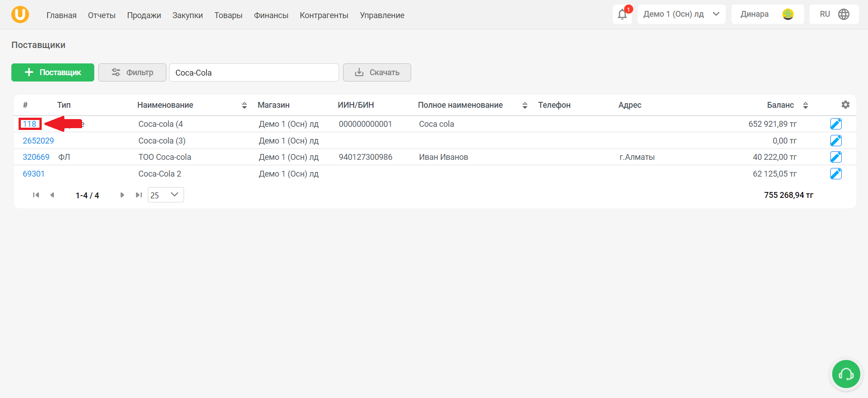
Task: Add a new Поставщик
Action: (53, 72)
